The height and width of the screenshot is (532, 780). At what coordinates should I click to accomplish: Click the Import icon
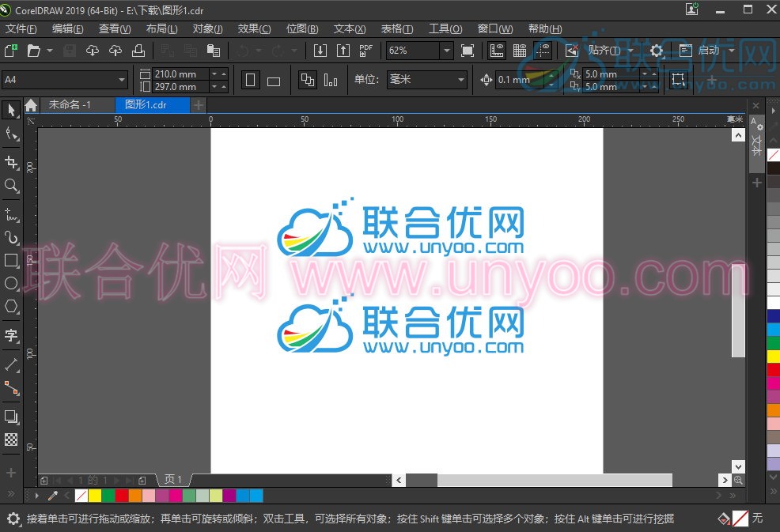coord(320,51)
